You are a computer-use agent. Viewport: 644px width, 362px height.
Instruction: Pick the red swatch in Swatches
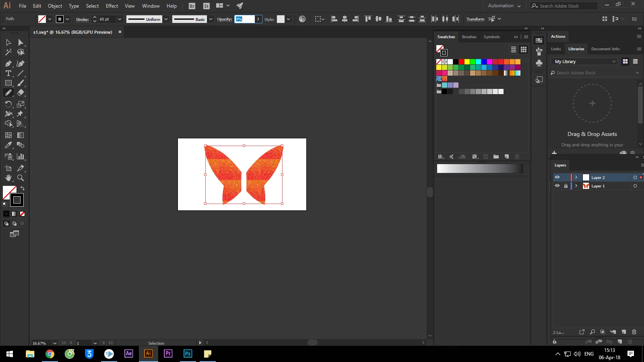coord(461,62)
